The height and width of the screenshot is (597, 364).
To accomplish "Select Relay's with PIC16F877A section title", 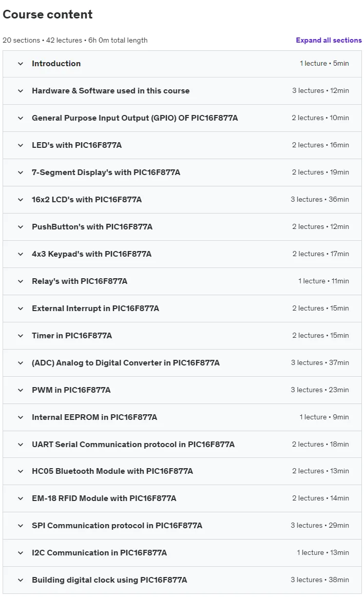I will tap(80, 281).
